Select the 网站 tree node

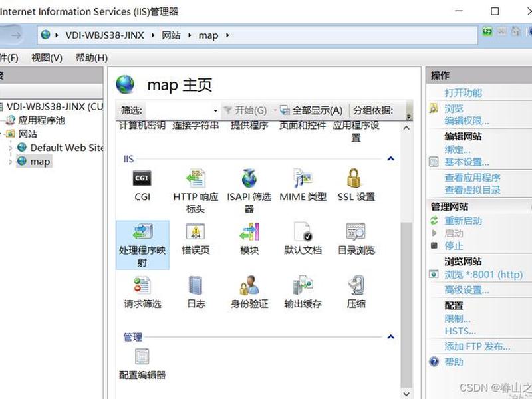[x=27, y=134]
